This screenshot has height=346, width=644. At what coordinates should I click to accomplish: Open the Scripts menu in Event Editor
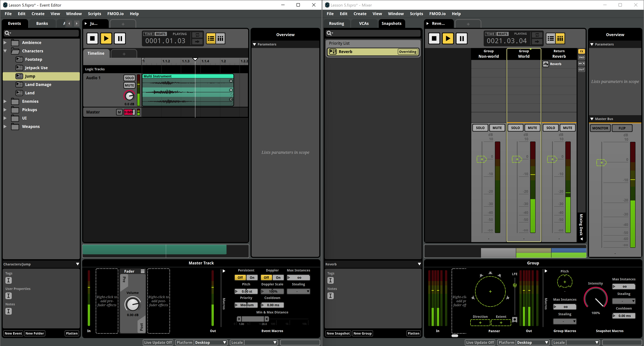tap(94, 14)
